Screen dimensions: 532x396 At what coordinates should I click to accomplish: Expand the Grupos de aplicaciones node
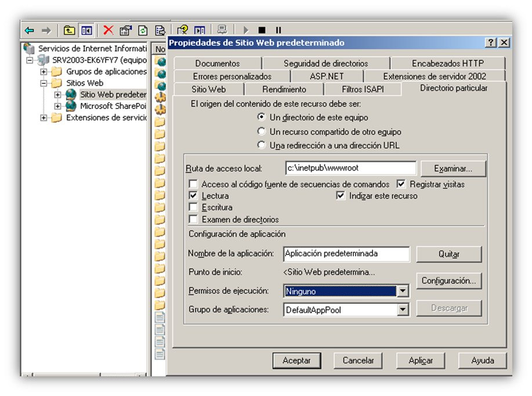pyautogui.click(x=44, y=72)
